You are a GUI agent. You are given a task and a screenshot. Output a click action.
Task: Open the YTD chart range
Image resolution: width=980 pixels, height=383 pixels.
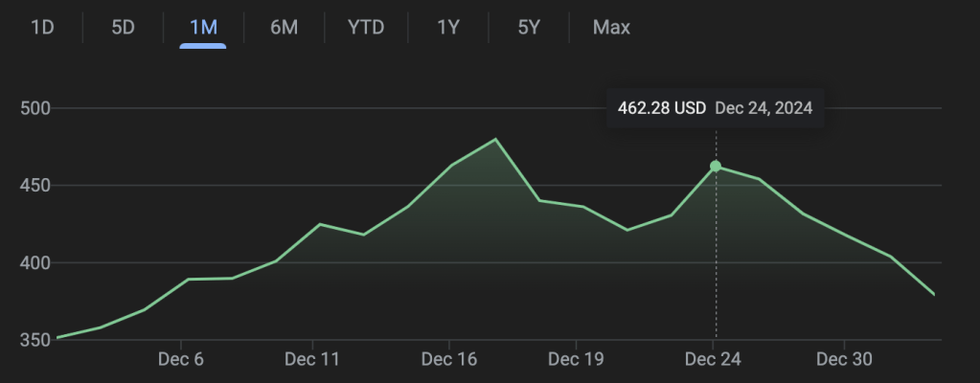(366, 27)
